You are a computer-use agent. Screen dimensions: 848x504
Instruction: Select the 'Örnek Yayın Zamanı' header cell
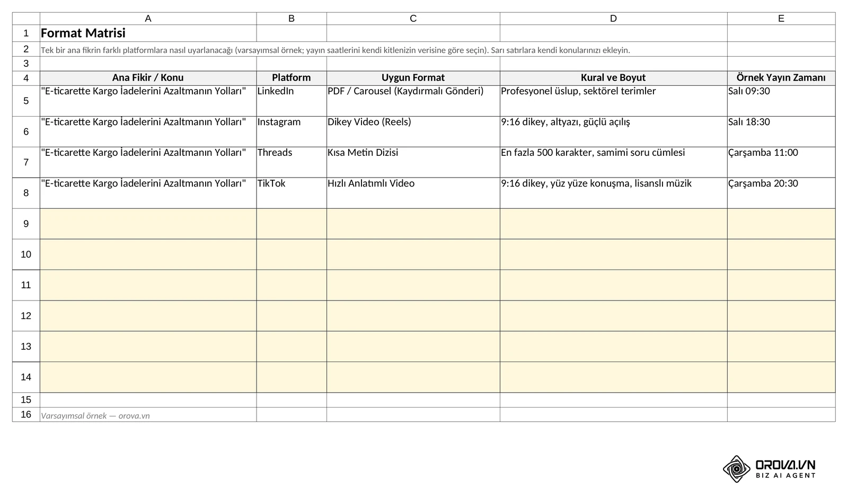click(781, 78)
